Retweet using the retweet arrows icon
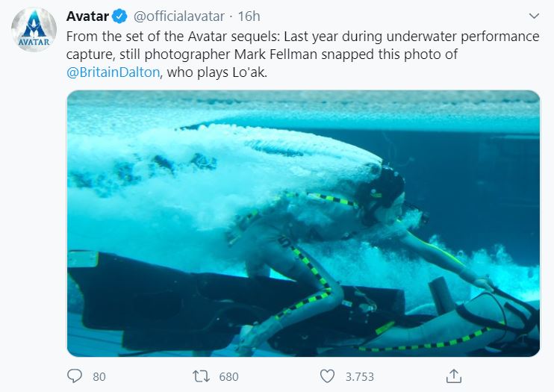 pos(201,376)
